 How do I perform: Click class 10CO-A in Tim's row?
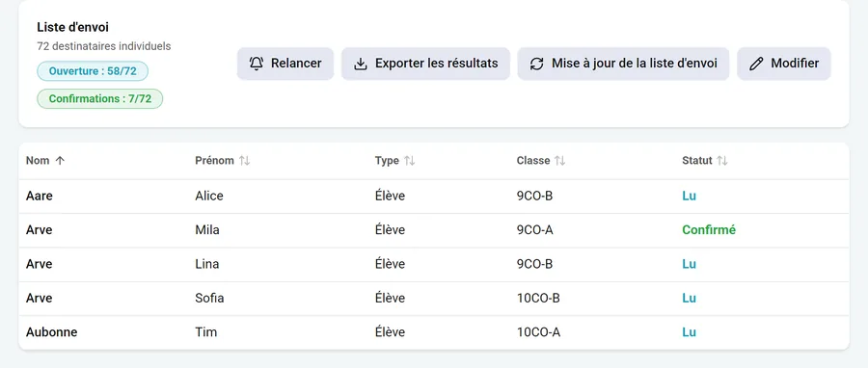[x=538, y=332]
